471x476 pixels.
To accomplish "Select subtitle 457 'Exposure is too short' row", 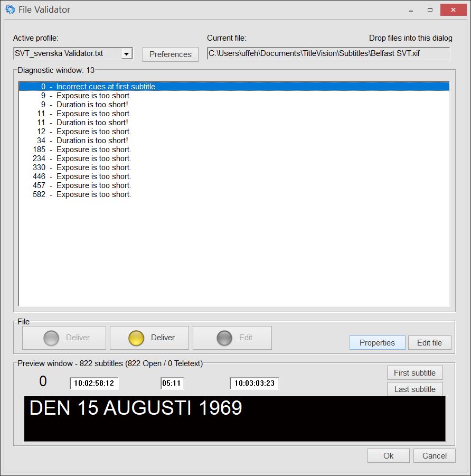I will (x=234, y=185).
